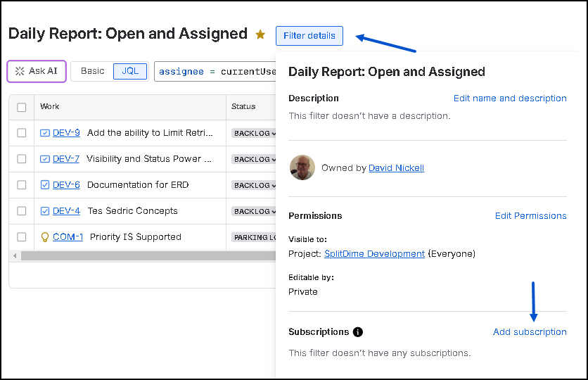Viewport: 588px width, 380px height.
Task: Switch to the Basic search mode
Action: coord(92,71)
